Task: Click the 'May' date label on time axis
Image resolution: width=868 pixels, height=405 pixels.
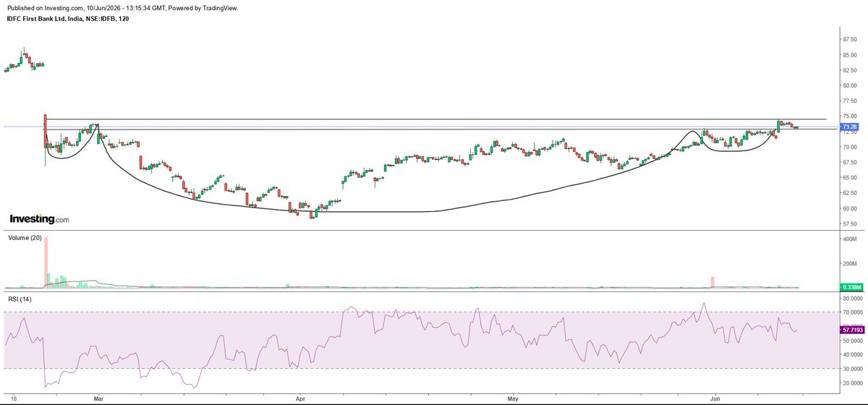Action: coord(514,398)
